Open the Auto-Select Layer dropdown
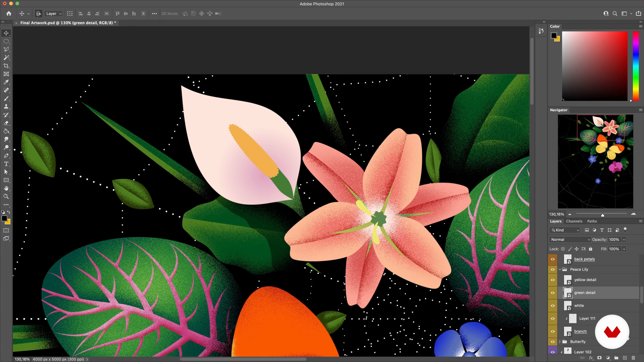 tap(53, 13)
